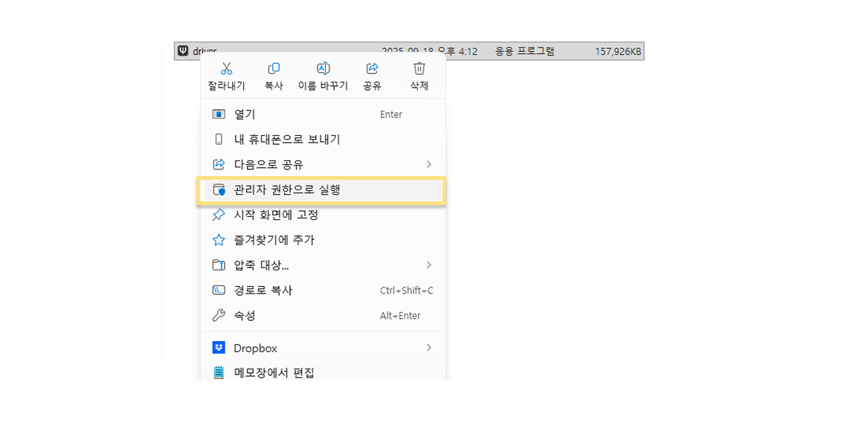Expand the Compress to (압축 대상) submenu arrow
This screenshot has width=868, height=422.
tap(428, 265)
